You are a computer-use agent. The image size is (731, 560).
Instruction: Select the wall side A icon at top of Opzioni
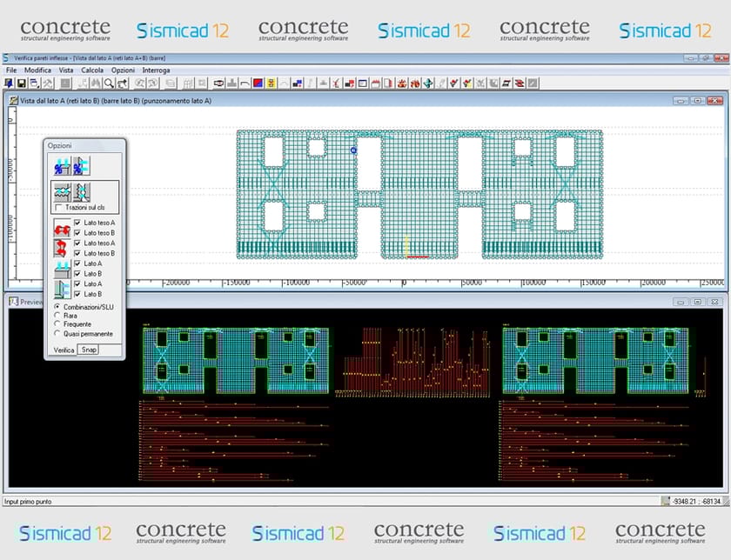tap(63, 168)
